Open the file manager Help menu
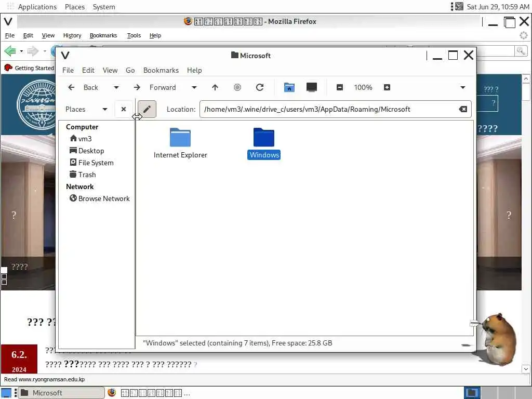532x399 pixels. click(x=194, y=70)
